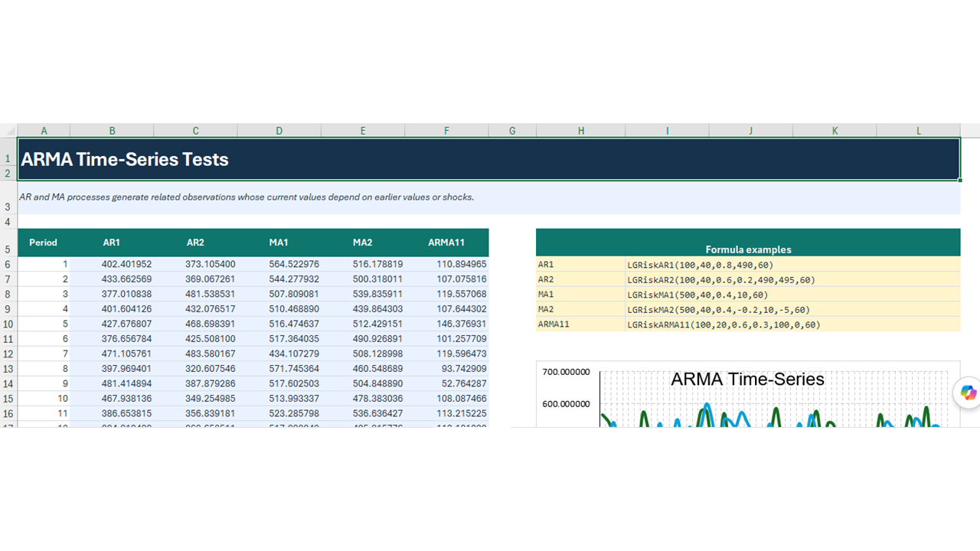Click the ARMA11 column header cell
The image size is (980, 551).
446,243
